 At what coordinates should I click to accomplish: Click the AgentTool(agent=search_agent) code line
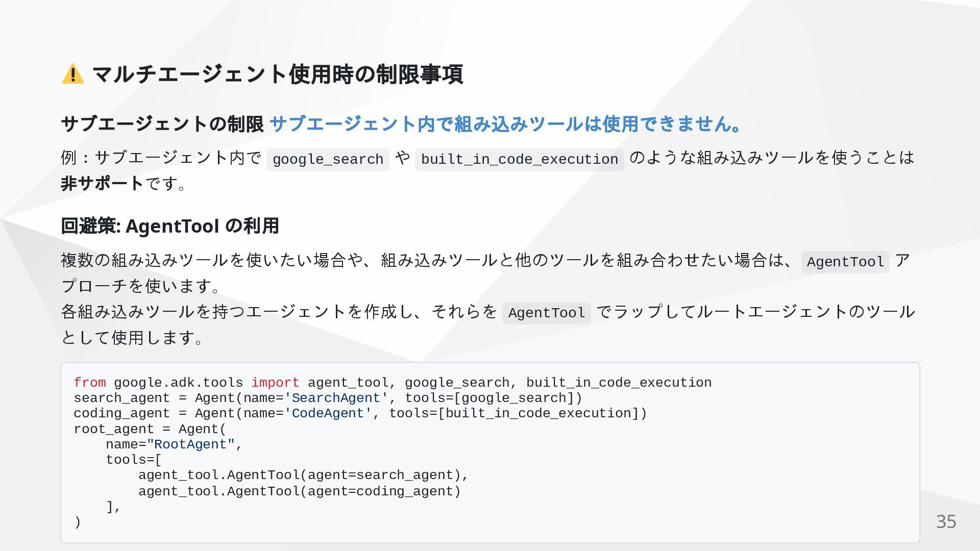[x=303, y=475]
